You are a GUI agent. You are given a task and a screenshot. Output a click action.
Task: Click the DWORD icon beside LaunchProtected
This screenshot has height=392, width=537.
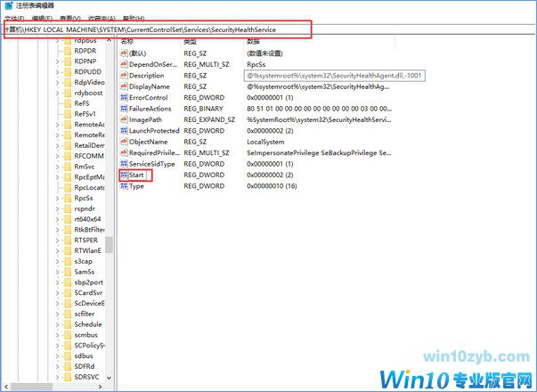[124, 131]
